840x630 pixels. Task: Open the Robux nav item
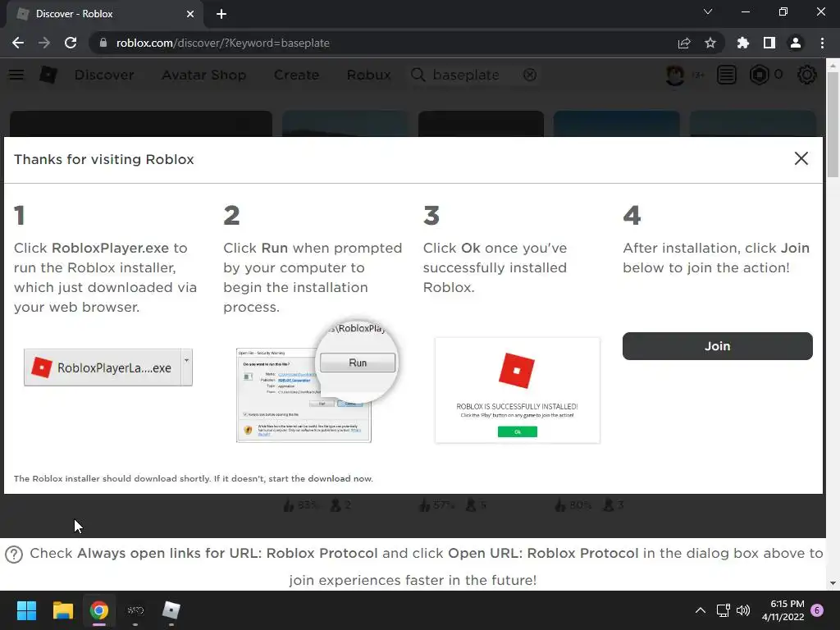(x=369, y=75)
